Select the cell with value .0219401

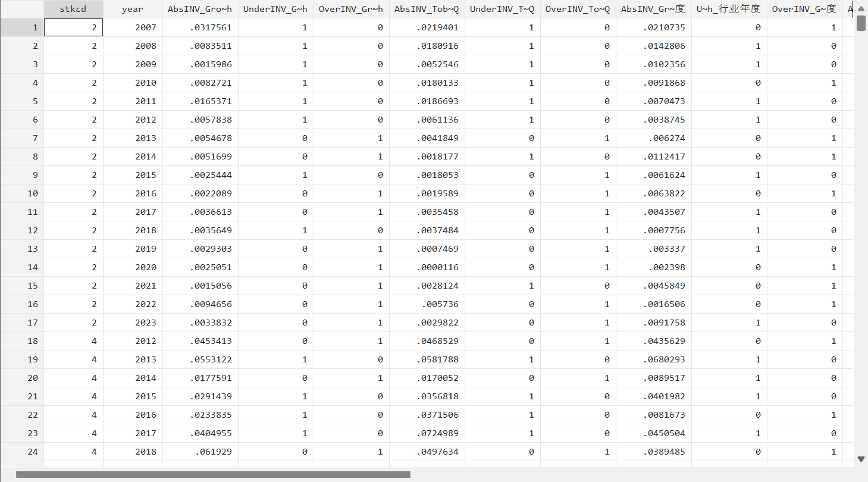pyautogui.click(x=427, y=27)
